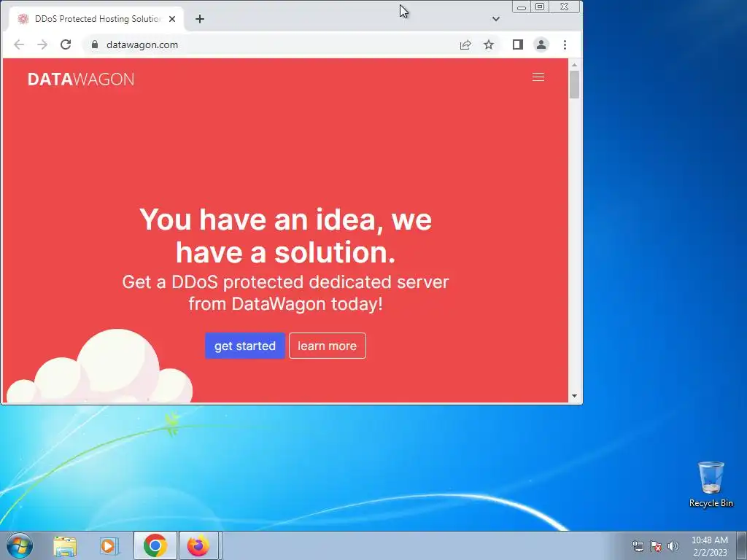Launch Windows Media Player from taskbar
The image size is (747, 560).
[109, 546]
